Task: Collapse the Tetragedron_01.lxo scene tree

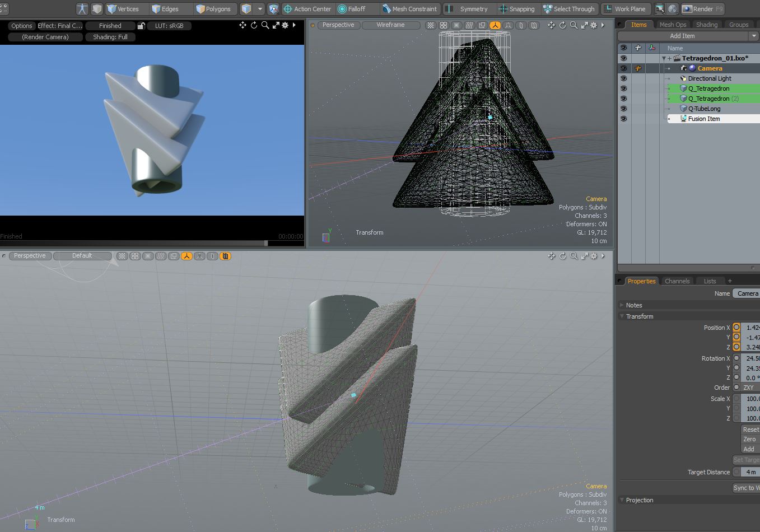Action: 664,58
